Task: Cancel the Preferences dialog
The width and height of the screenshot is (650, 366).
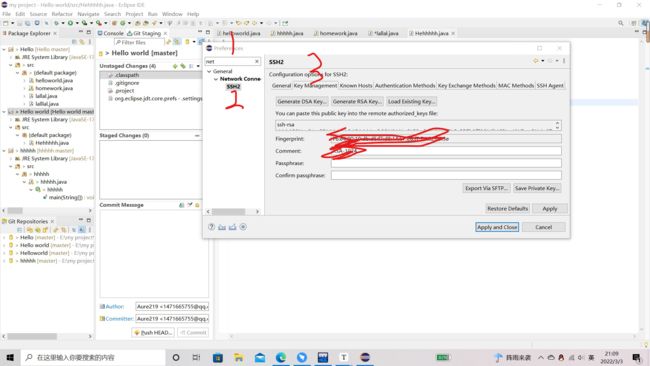Action: coord(543,227)
